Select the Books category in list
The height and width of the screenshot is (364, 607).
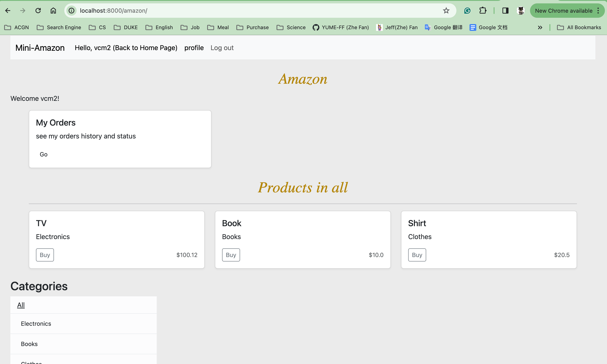83,344
